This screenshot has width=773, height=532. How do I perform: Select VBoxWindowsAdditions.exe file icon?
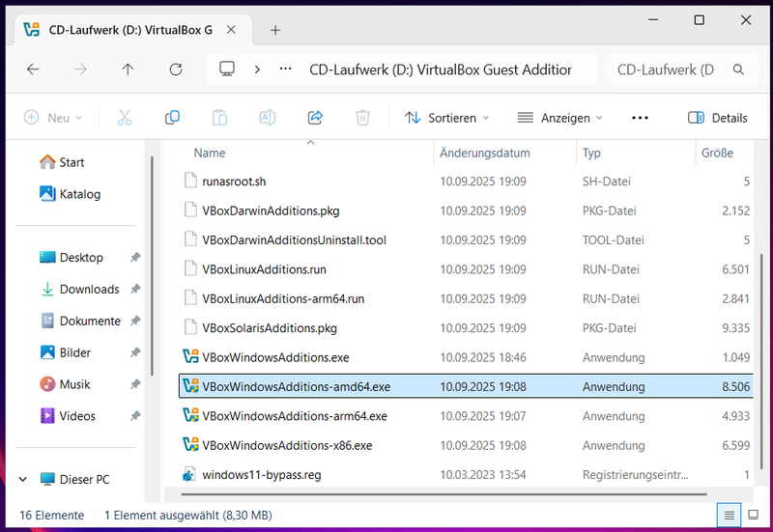[190, 357]
